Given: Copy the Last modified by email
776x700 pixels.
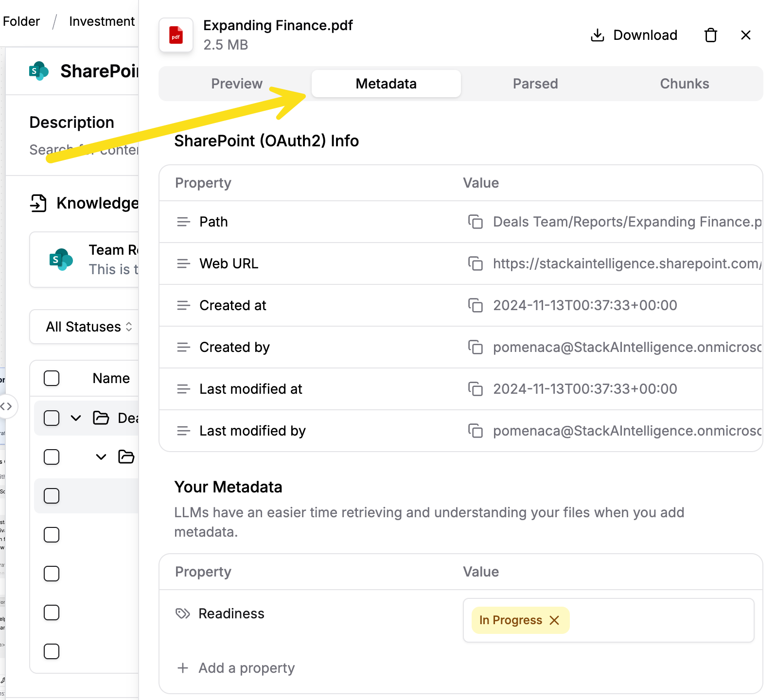Looking at the screenshot, I should pos(475,431).
